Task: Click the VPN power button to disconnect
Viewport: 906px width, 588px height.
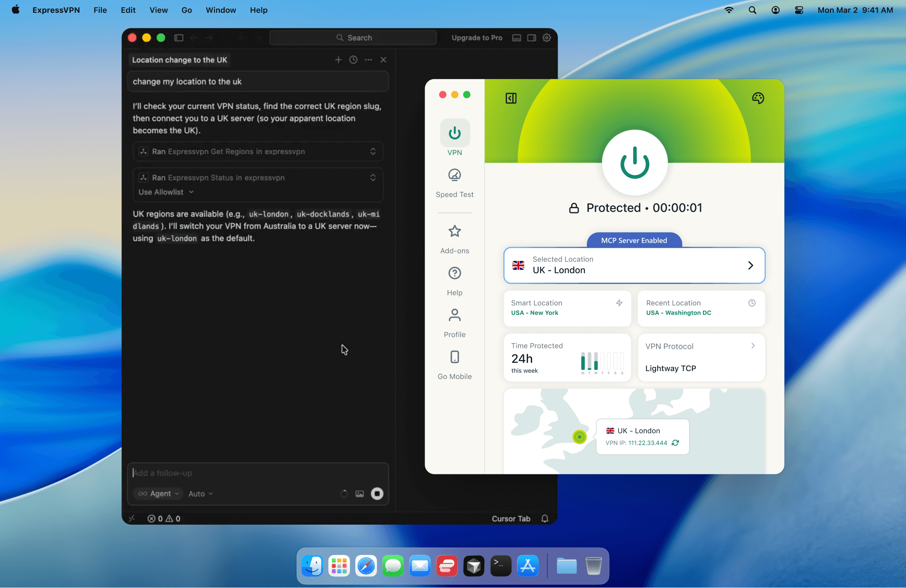Action: [x=635, y=163]
